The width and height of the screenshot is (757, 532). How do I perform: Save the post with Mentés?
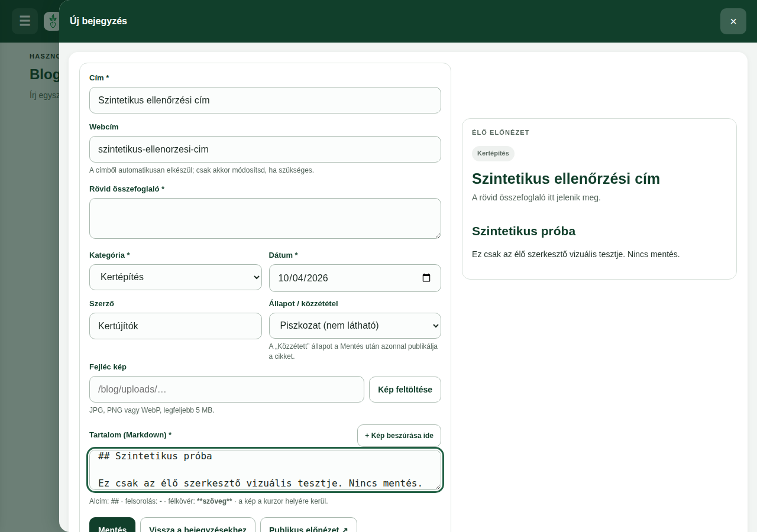coord(112,525)
